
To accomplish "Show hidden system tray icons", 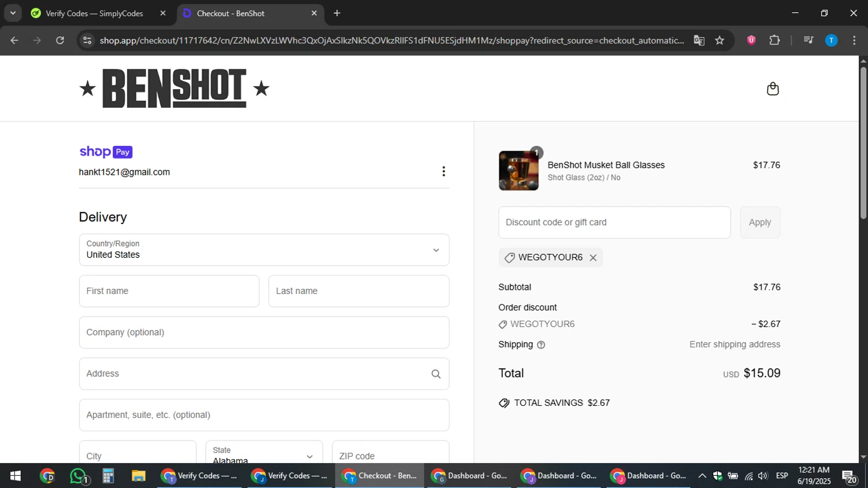I will tap(702, 476).
